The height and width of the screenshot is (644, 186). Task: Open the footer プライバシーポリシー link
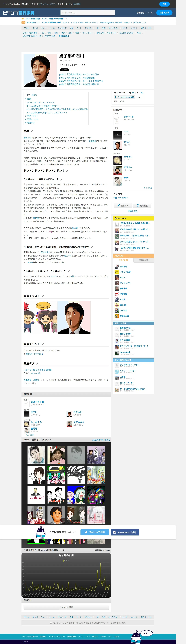[56, 637]
